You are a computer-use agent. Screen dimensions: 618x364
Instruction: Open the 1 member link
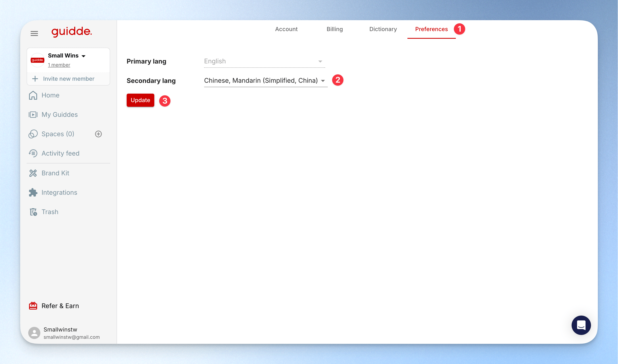59,65
